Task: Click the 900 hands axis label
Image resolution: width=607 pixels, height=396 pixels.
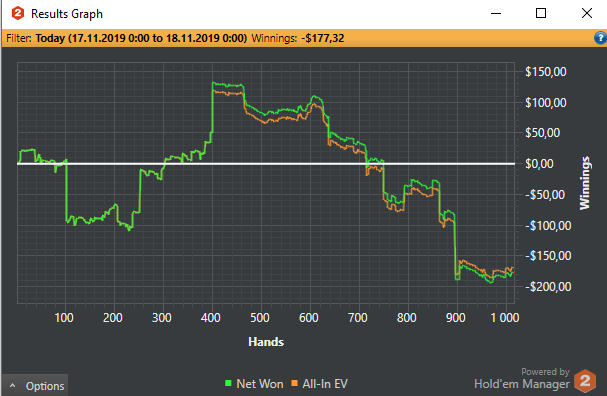Action: pos(456,318)
